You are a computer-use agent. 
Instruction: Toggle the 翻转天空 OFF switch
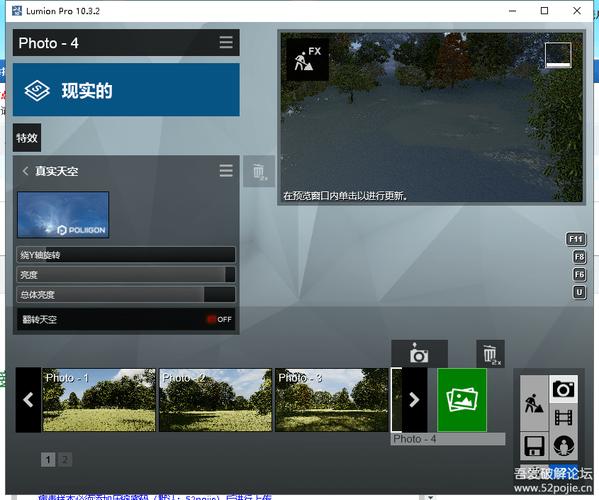pyautogui.click(x=219, y=319)
